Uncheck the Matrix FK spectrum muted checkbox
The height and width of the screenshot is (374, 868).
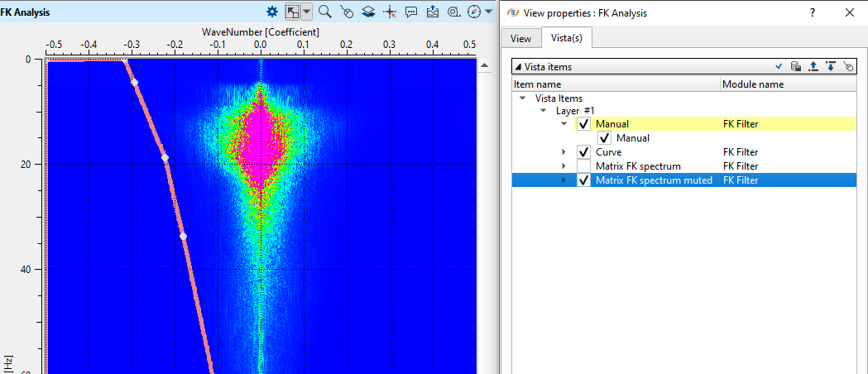pyautogui.click(x=584, y=180)
